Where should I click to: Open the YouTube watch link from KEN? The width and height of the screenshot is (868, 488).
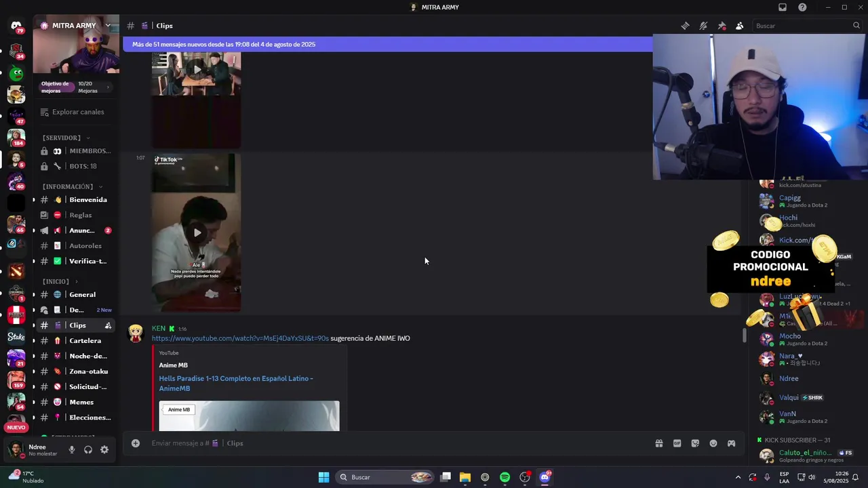point(240,338)
